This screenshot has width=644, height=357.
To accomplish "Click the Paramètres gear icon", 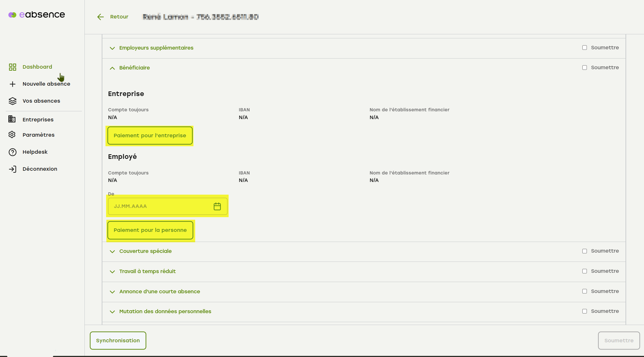I will point(12,135).
